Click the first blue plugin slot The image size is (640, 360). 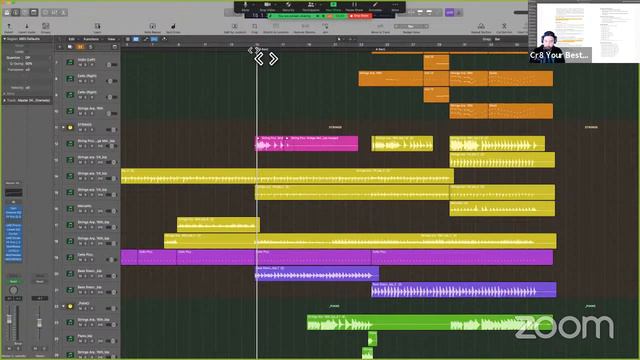(x=13, y=209)
